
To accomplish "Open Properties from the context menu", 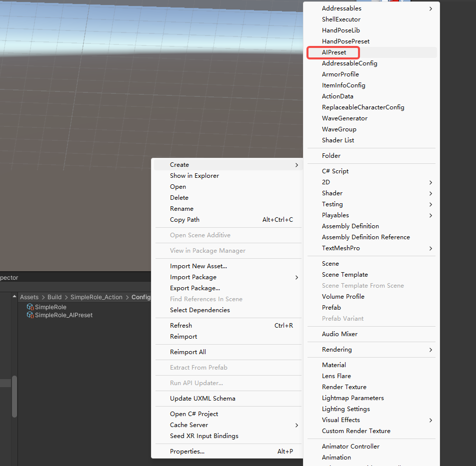I will (x=187, y=452).
